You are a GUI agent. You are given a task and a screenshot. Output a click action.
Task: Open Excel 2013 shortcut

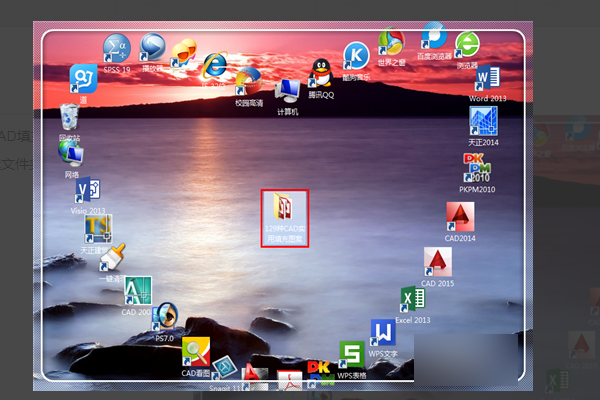[x=412, y=300]
